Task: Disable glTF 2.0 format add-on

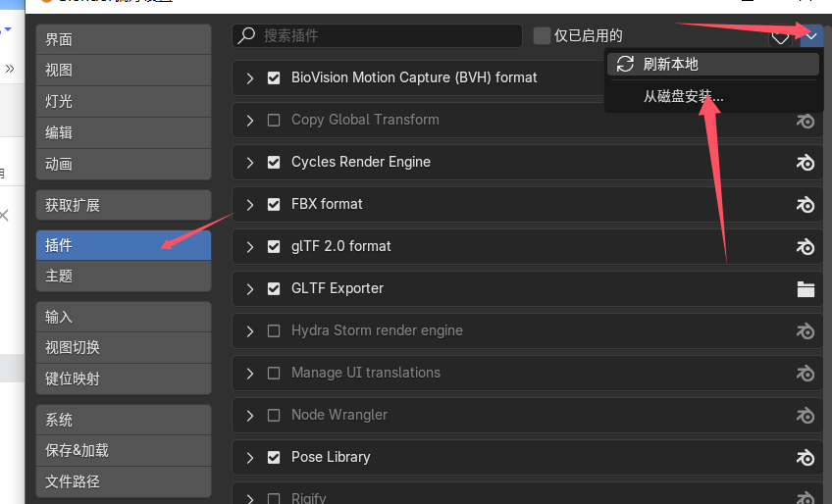Action: [274, 247]
